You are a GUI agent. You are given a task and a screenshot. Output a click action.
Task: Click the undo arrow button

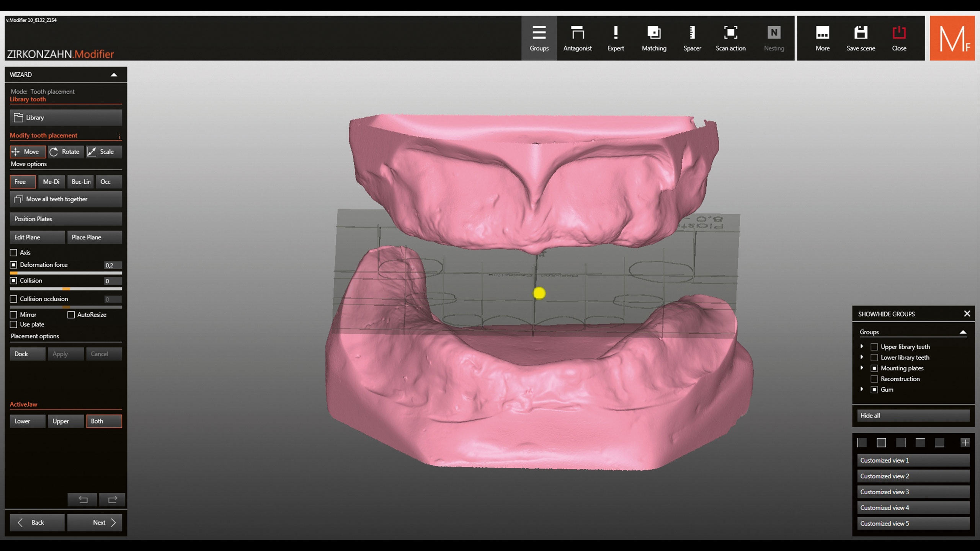83,499
